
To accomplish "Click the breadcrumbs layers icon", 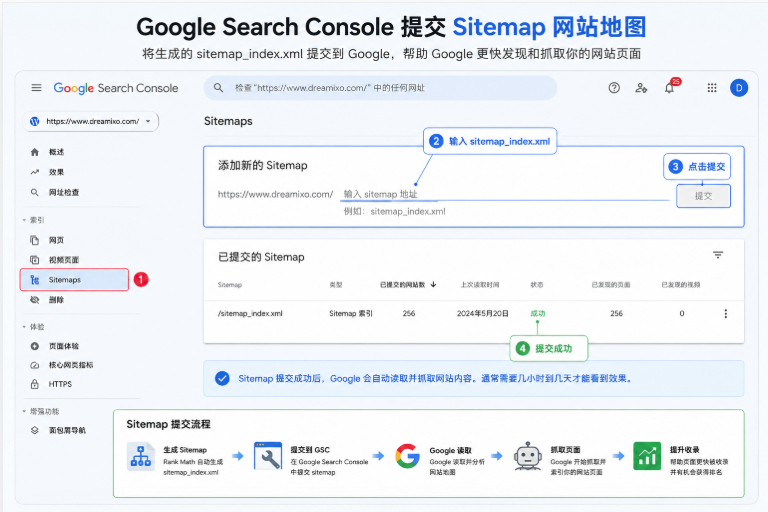I will tap(34, 430).
